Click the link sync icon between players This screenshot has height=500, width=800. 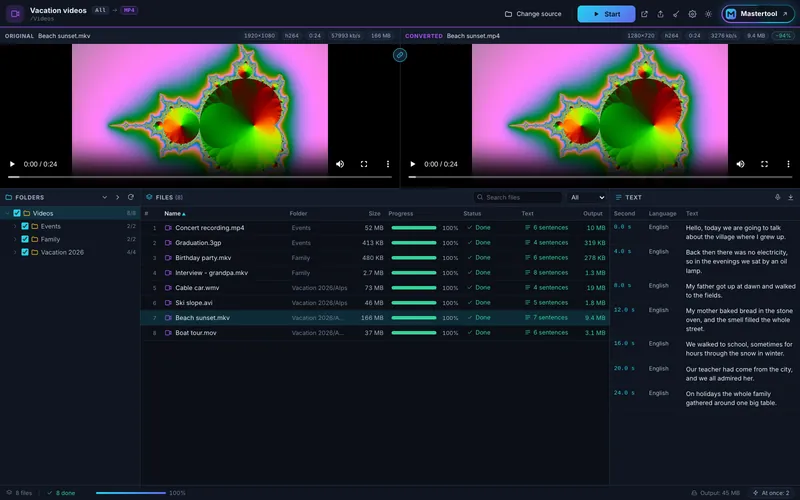click(400, 55)
